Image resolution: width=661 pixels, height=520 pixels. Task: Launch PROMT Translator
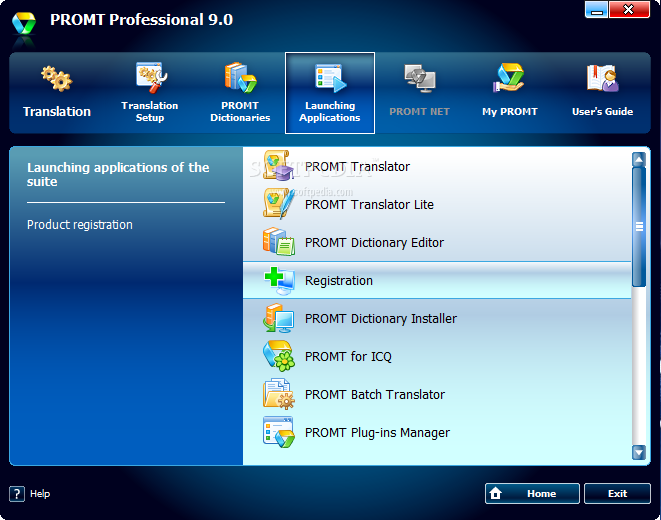coord(437,166)
